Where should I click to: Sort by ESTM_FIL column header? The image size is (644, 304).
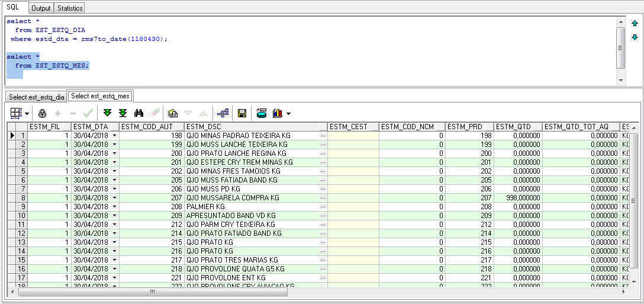49,127
